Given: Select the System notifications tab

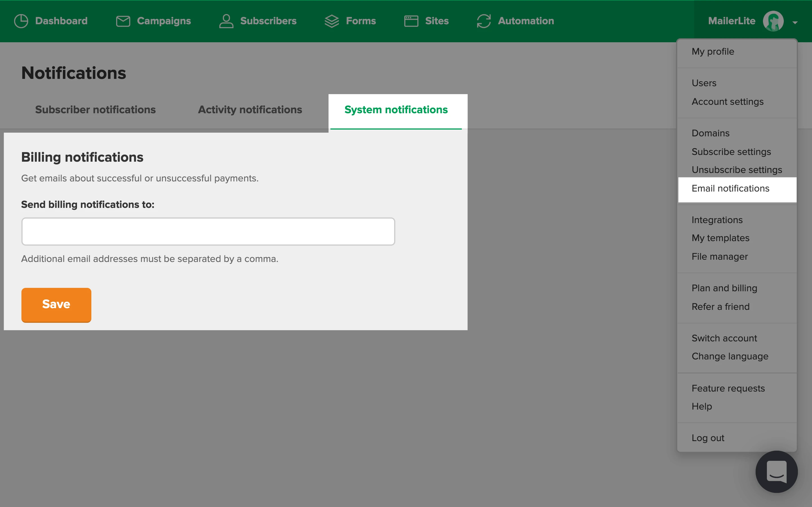Looking at the screenshot, I should pyautogui.click(x=396, y=110).
